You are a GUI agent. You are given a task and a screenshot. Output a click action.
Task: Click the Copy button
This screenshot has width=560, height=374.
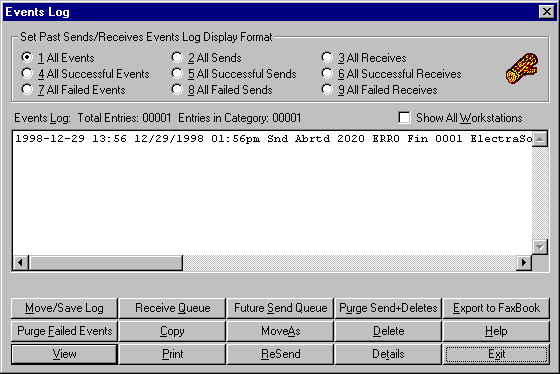pyautogui.click(x=172, y=331)
